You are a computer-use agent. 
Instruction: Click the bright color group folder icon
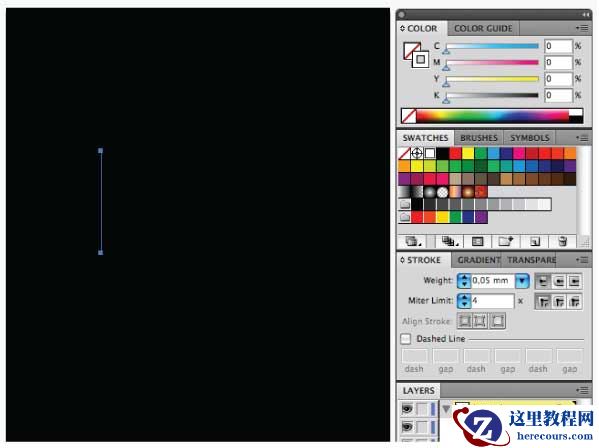tap(405, 218)
